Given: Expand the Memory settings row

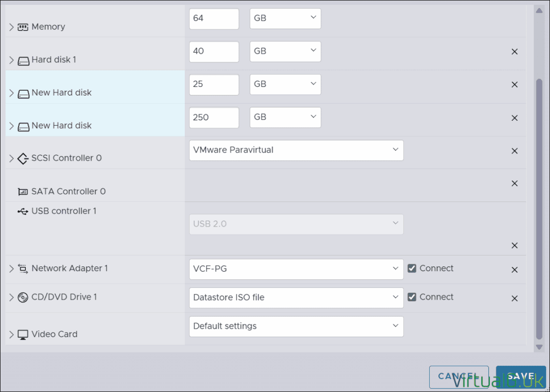Looking at the screenshot, I should pyautogui.click(x=12, y=27).
